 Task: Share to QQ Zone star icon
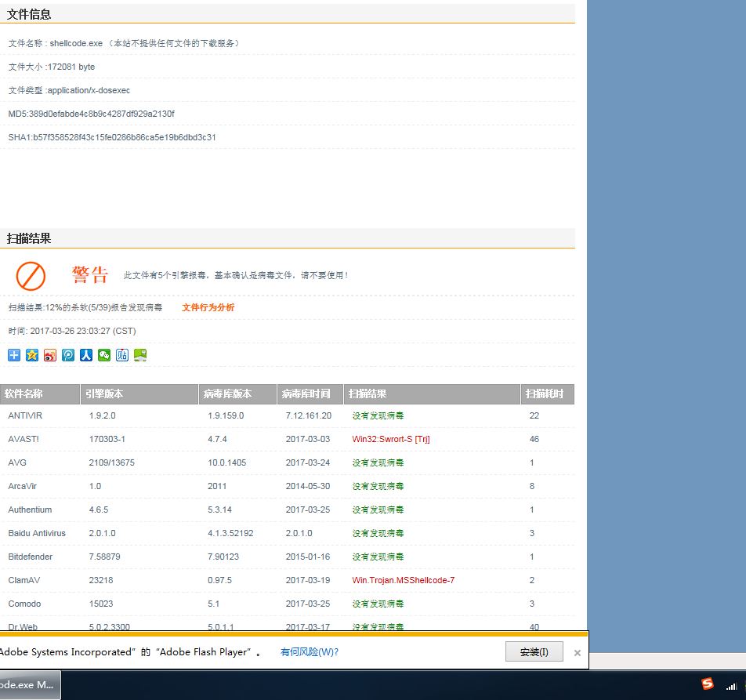[x=32, y=355]
